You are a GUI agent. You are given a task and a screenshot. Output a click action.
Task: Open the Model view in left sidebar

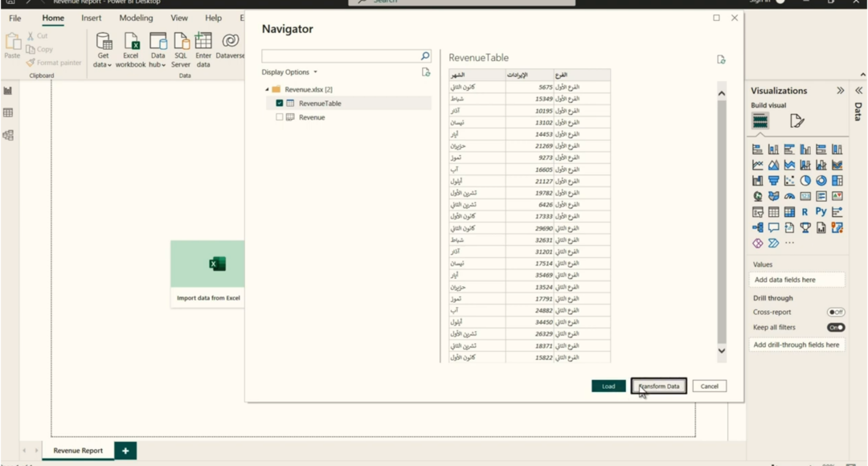coord(8,136)
